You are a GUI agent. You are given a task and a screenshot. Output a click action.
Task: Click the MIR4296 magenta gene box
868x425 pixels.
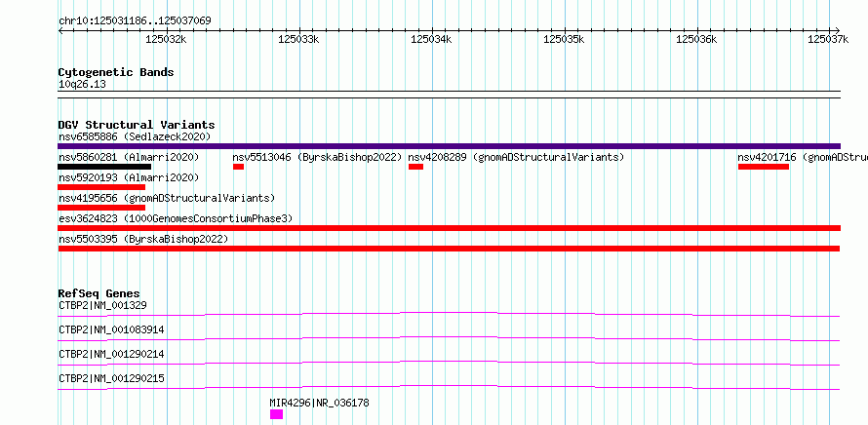(x=276, y=414)
